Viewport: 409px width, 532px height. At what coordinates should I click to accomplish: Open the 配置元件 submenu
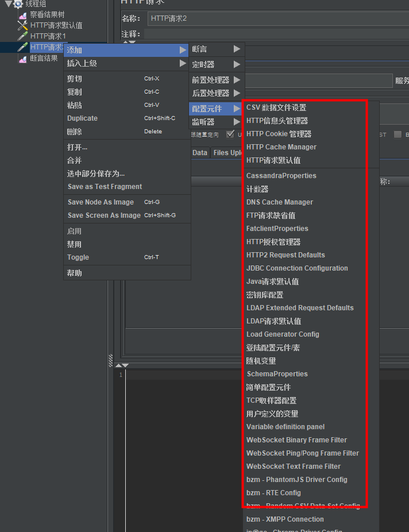pos(217,109)
